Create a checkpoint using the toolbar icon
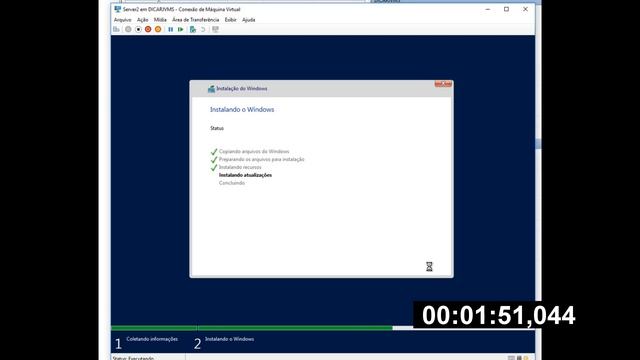640x360 pixels. pyautogui.click(x=193, y=29)
